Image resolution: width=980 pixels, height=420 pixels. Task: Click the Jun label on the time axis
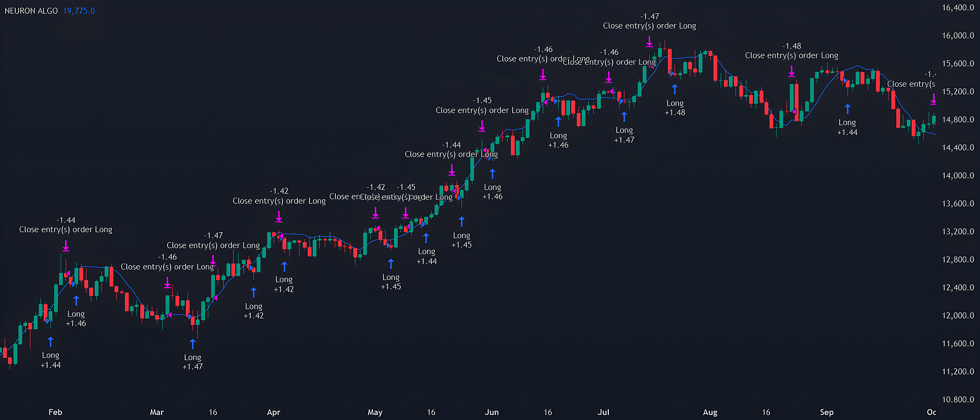pos(492,412)
